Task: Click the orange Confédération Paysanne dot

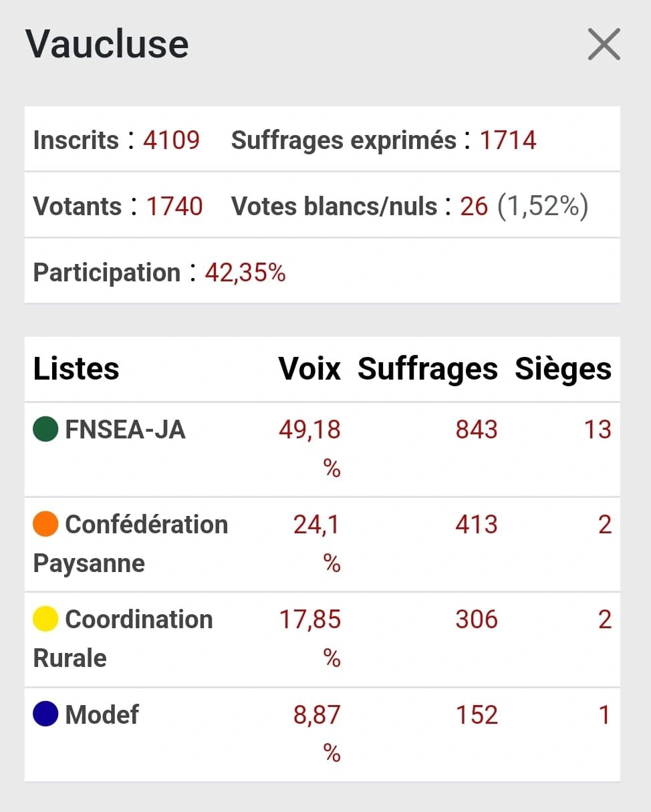Action: [45, 525]
